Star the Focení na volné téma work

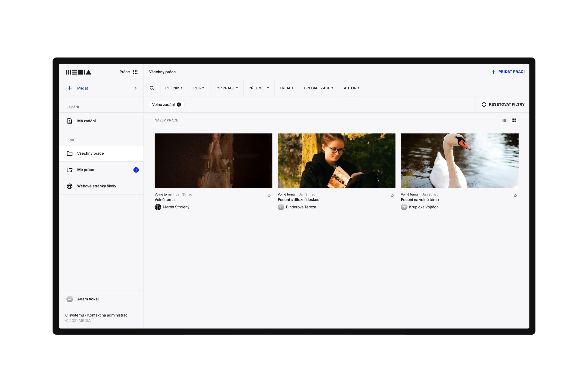(x=515, y=196)
